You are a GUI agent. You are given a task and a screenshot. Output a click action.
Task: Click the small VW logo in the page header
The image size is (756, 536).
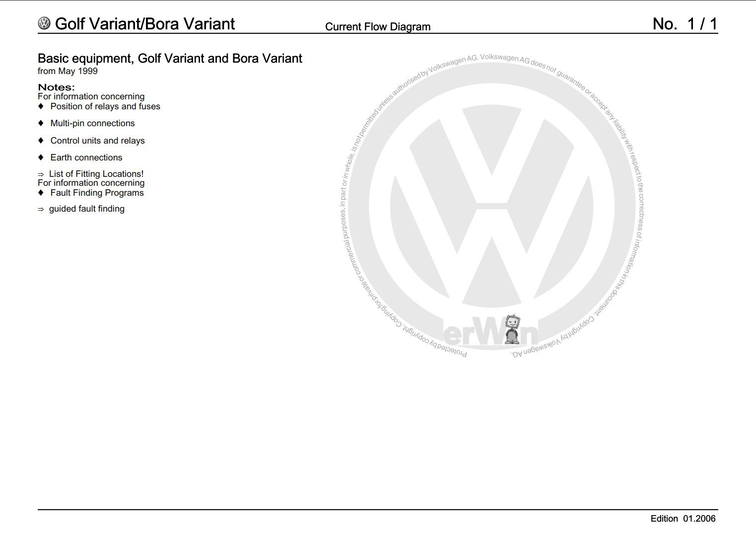(x=44, y=23)
